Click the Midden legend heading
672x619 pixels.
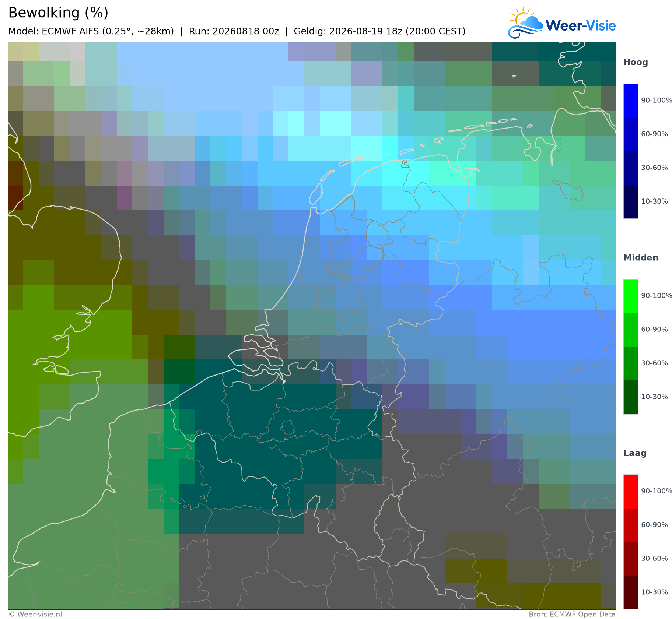point(641,258)
